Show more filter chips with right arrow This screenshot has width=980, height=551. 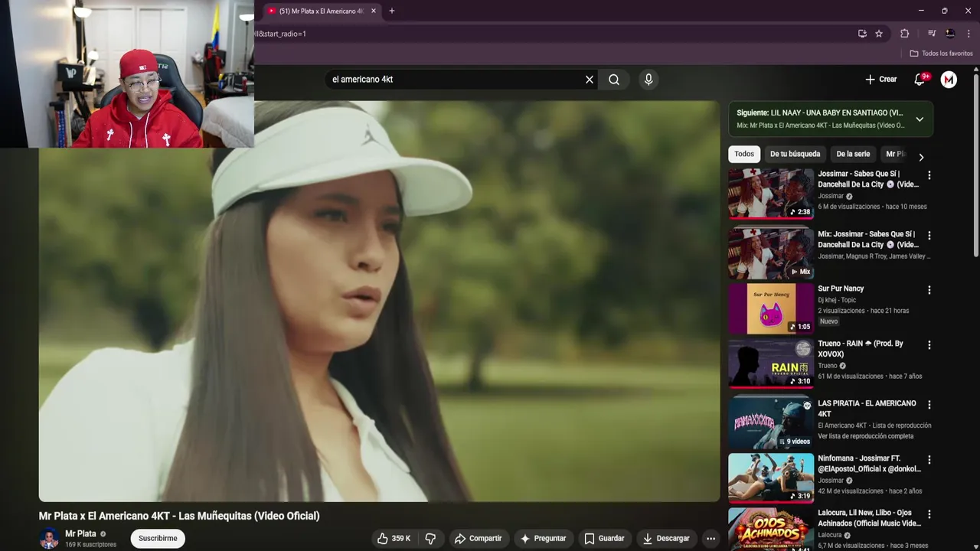pyautogui.click(x=921, y=157)
